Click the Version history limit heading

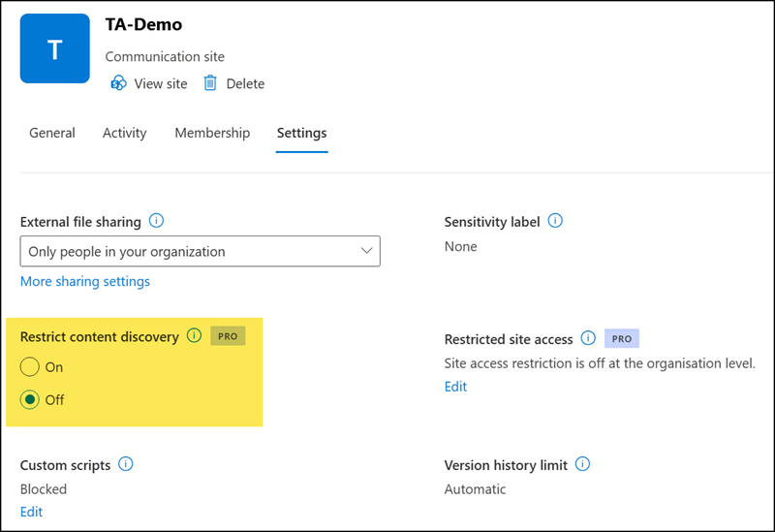click(506, 465)
